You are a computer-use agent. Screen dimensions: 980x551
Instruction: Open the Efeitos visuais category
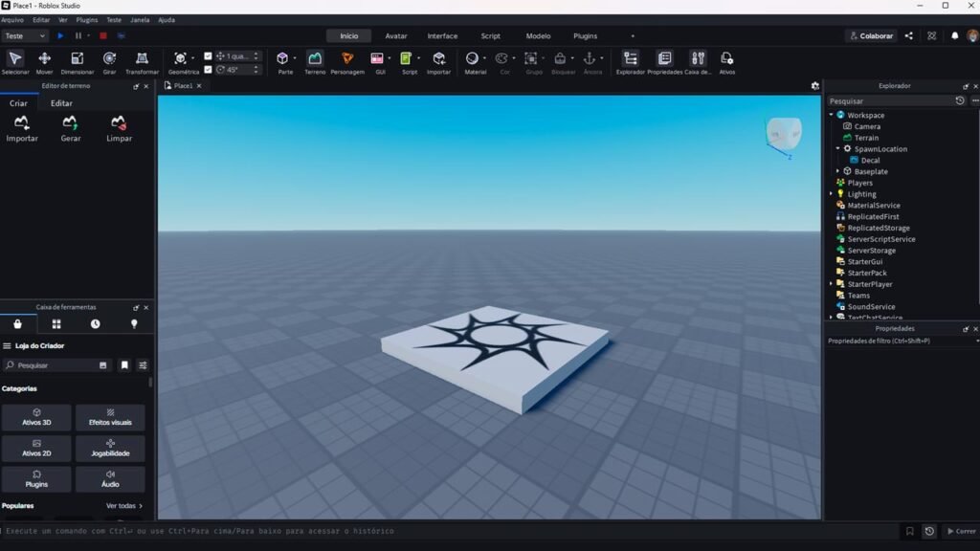(x=110, y=417)
